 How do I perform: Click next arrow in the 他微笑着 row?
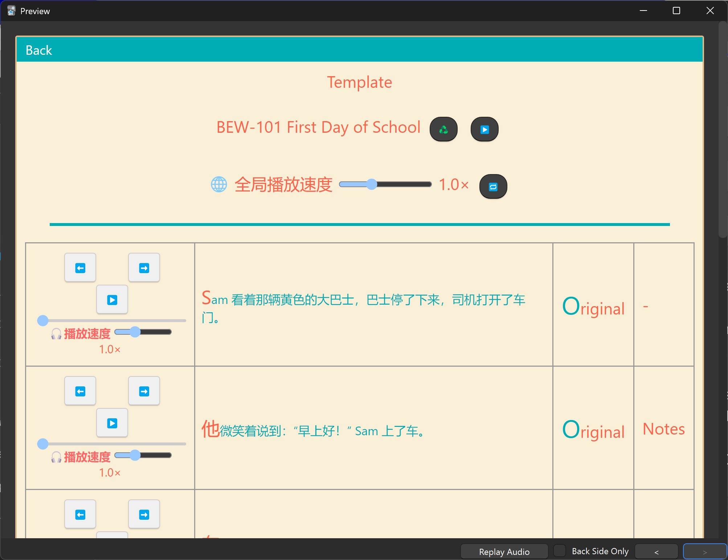(x=144, y=391)
